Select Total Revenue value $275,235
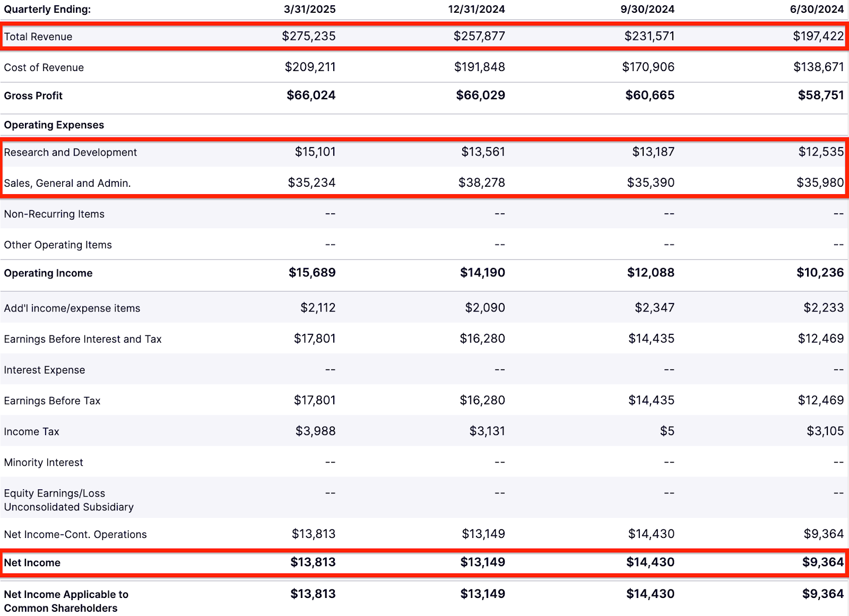Screen dimensions: 849x616 coord(309,36)
